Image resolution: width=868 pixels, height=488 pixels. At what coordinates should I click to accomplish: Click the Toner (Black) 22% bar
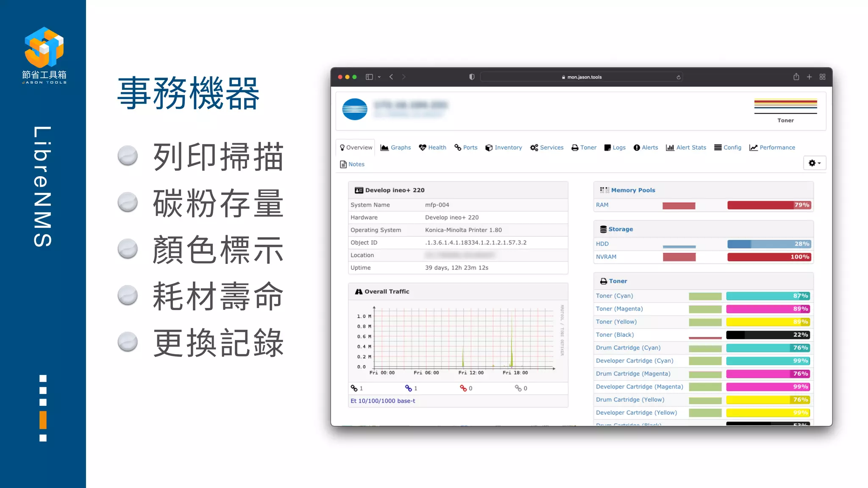(768, 335)
